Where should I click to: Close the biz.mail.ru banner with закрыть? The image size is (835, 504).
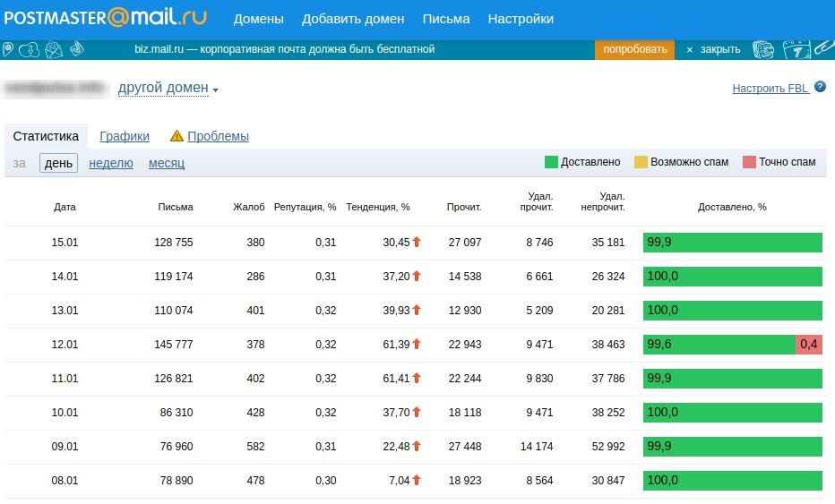click(x=713, y=49)
